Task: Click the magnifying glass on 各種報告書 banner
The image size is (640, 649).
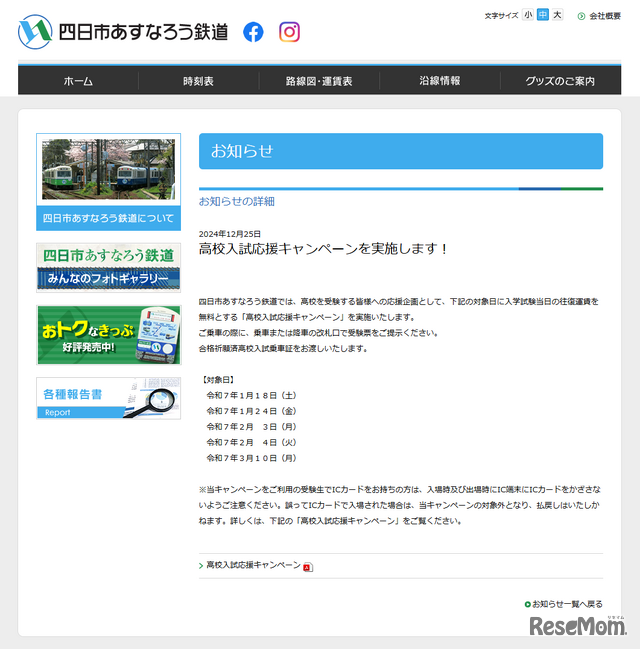Action: (x=152, y=398)
